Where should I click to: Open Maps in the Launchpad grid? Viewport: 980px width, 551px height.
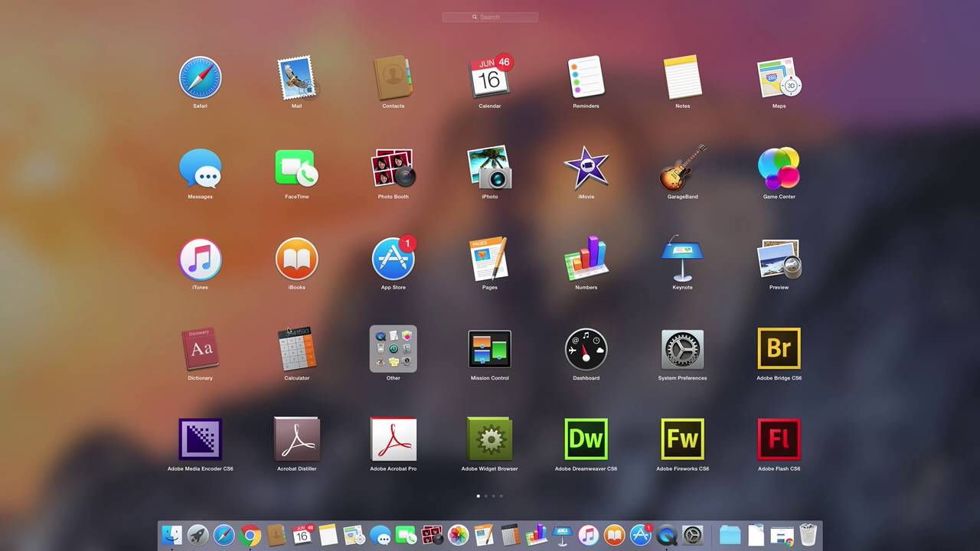coord(779,78)
